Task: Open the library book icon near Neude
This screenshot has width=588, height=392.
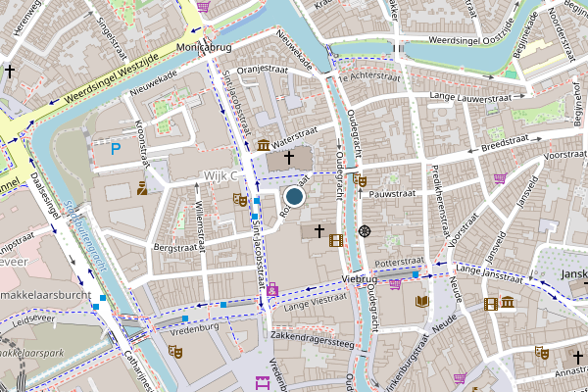Action: click(421, 301)
